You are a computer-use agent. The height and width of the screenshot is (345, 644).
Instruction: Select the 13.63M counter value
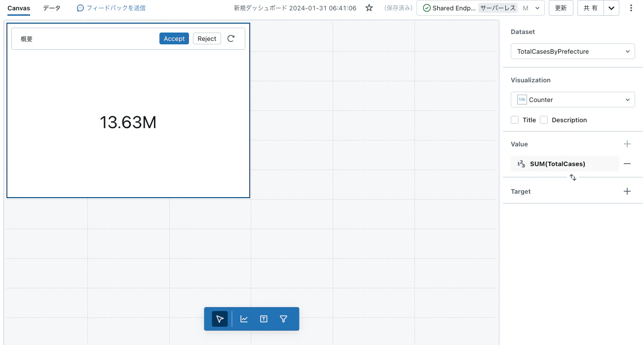(128, 122)
